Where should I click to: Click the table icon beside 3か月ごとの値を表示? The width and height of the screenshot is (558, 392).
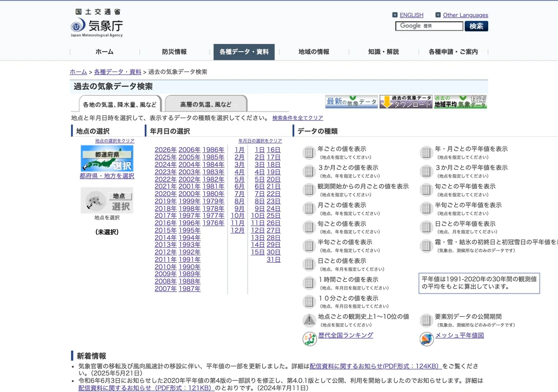pyautogui.click(x=309, y=171)
